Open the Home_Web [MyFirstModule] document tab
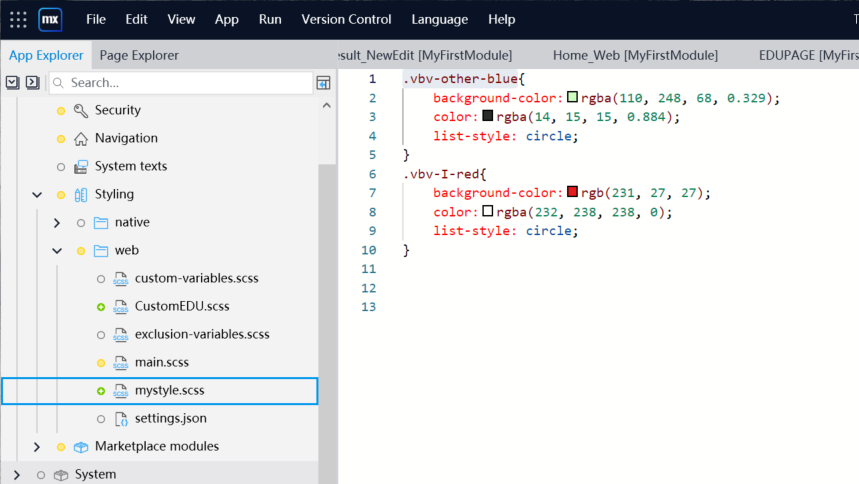The image size is (859, 484). point(635,55)
